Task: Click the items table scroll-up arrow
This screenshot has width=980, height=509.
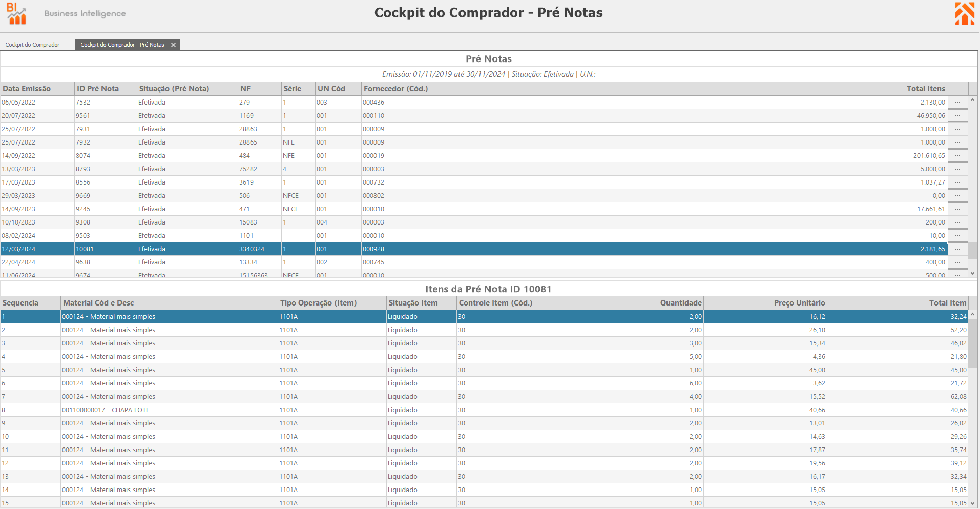Action: coord(972,314)
